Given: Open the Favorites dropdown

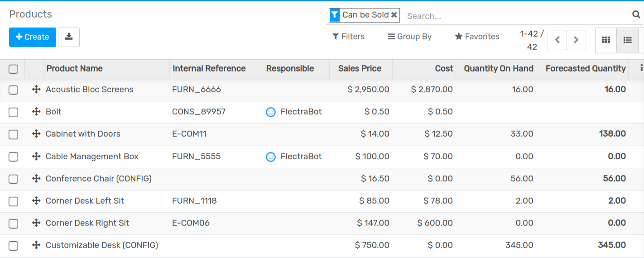Looking at the screenshot, I should click(477, 37).
